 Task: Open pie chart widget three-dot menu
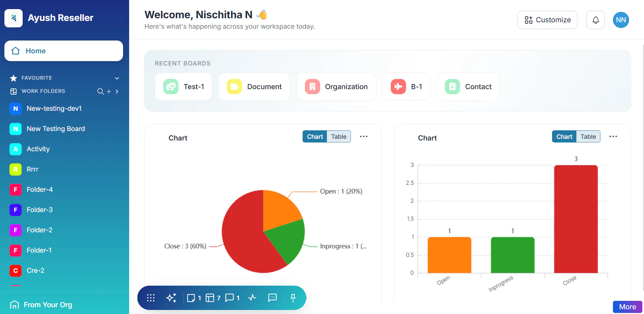click(x=364, y=136)
